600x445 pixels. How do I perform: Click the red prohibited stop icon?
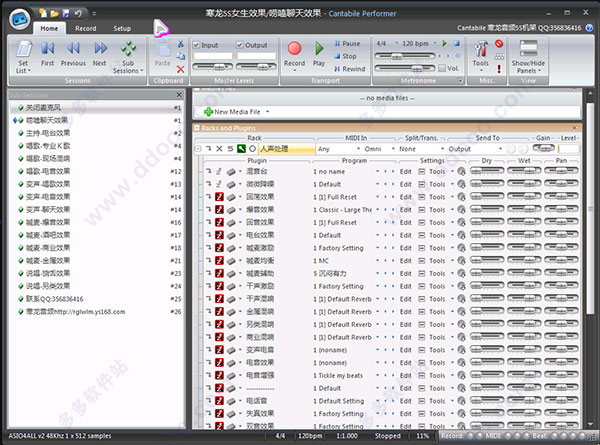click(499, 44)
